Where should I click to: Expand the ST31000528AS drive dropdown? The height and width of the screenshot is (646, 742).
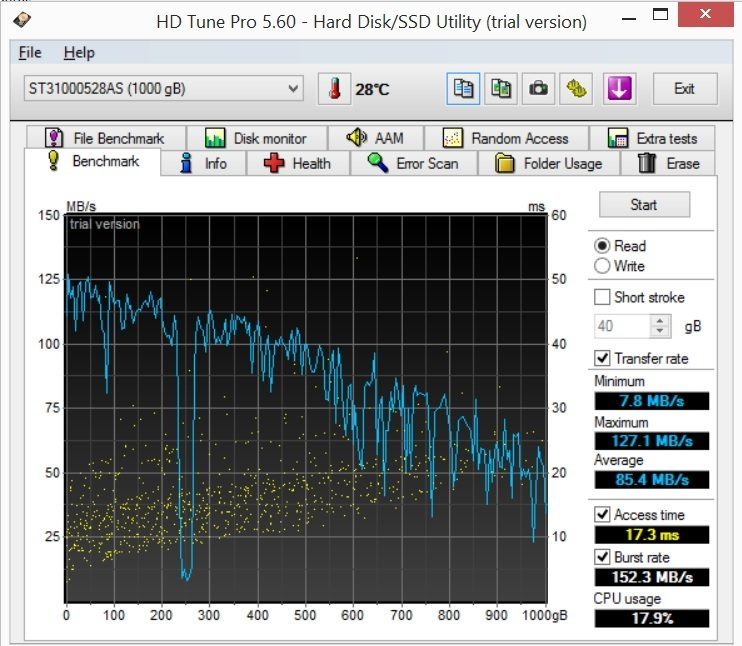[x=164, y=88]
